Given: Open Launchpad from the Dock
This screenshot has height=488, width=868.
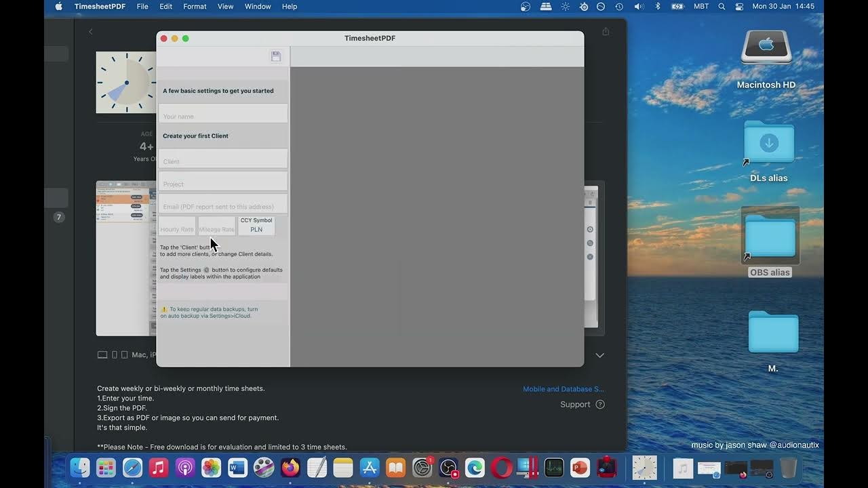Looking at the screenshot, I should coord(106,468).
